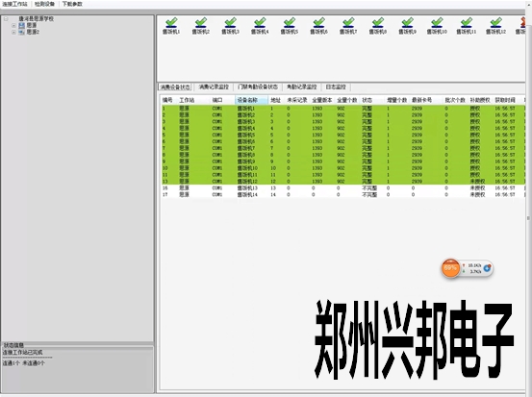Select the 思源2 tree item label

click(x=33, y=33)
